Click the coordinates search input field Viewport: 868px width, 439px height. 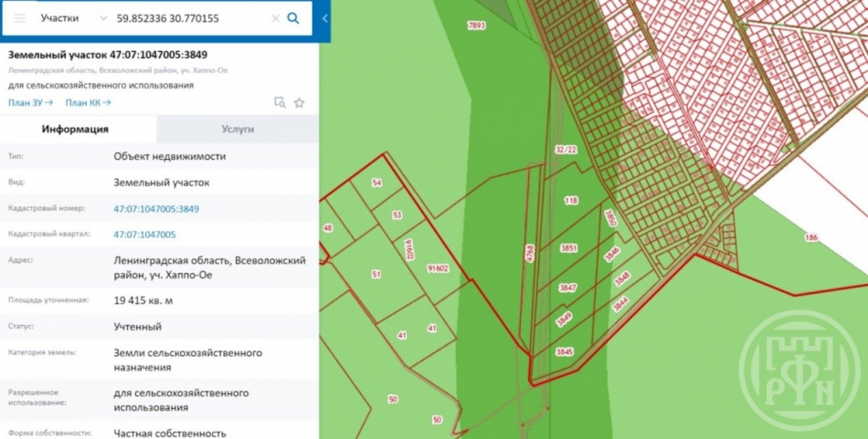coord(187,18)
